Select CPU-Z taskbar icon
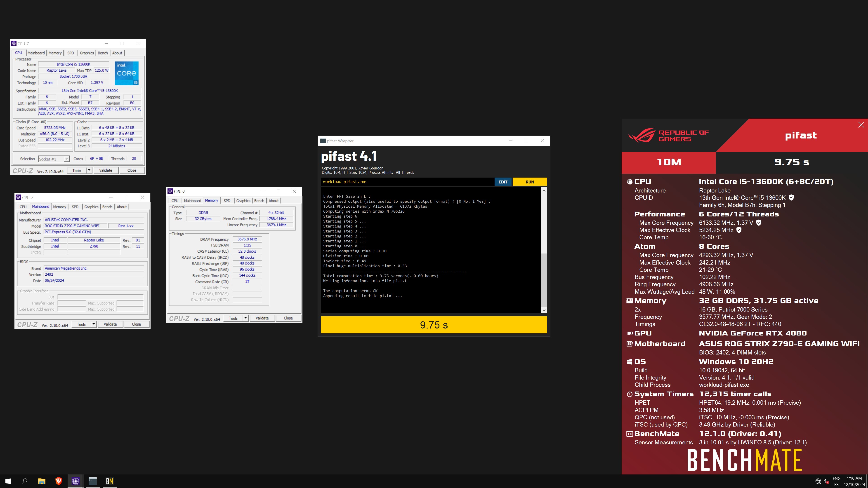This screenshot has width=868, height=488. (75, 481)
